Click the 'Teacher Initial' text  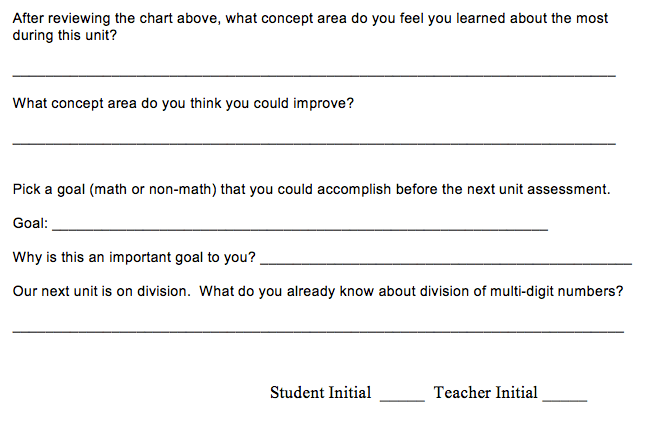(485, 393)
